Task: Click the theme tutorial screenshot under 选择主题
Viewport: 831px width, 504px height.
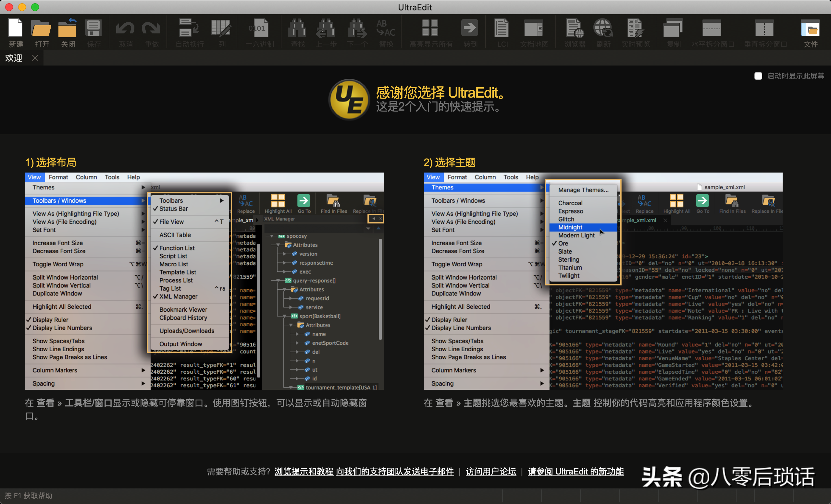Action: coord(603,281)
